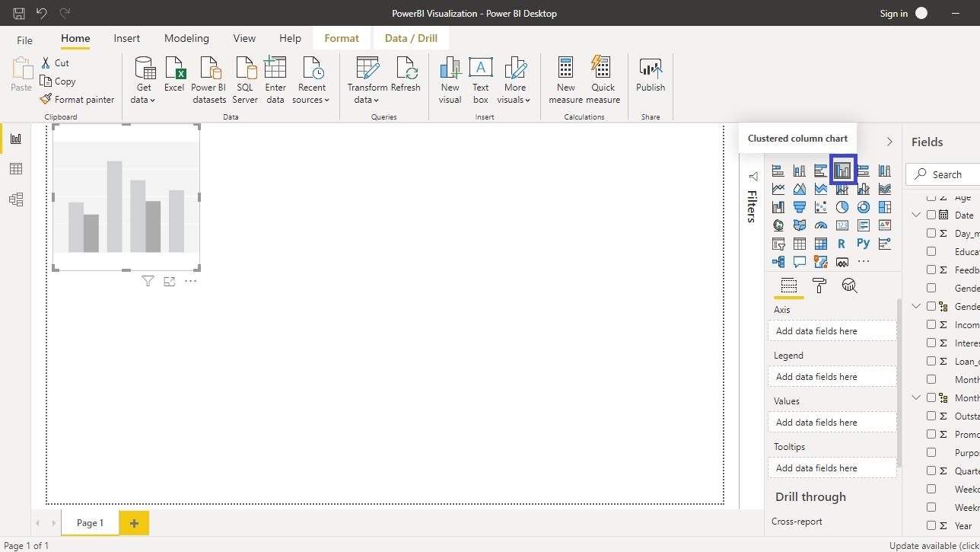Image resolution: width=980 pixels, height=552 pixels.
Task: Open the Analytics magnifier pane
Action: [x=849, y=286]
